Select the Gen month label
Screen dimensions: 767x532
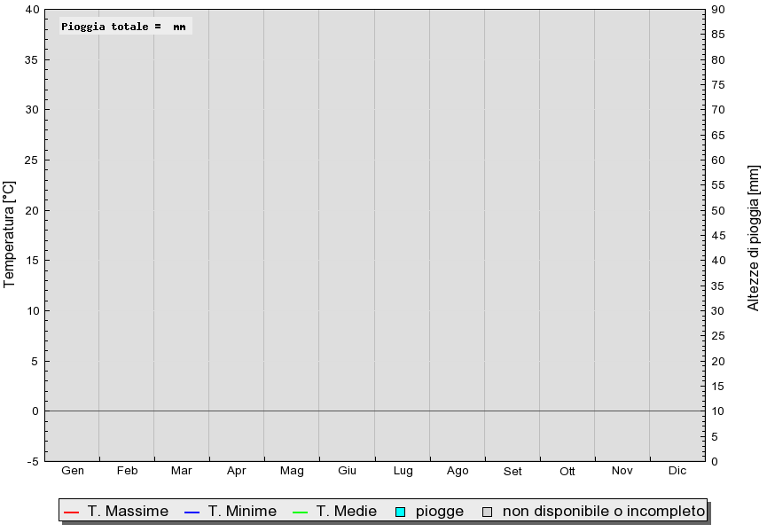(x=73, y=471)
